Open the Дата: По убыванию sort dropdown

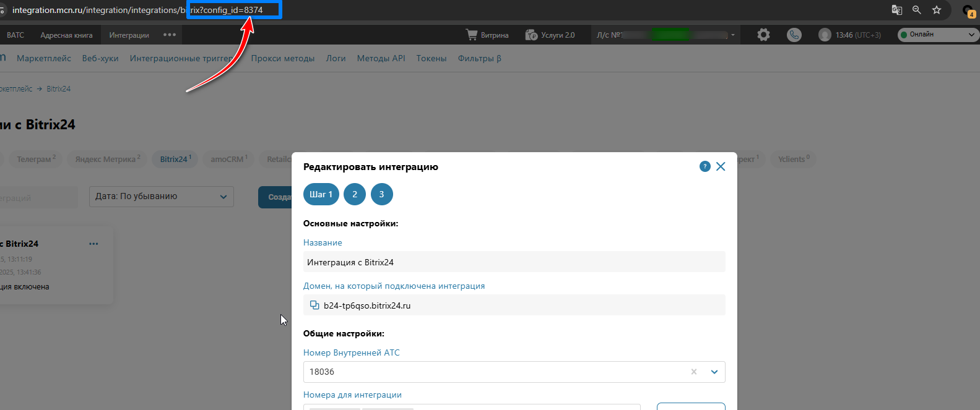tap(162, 197)
